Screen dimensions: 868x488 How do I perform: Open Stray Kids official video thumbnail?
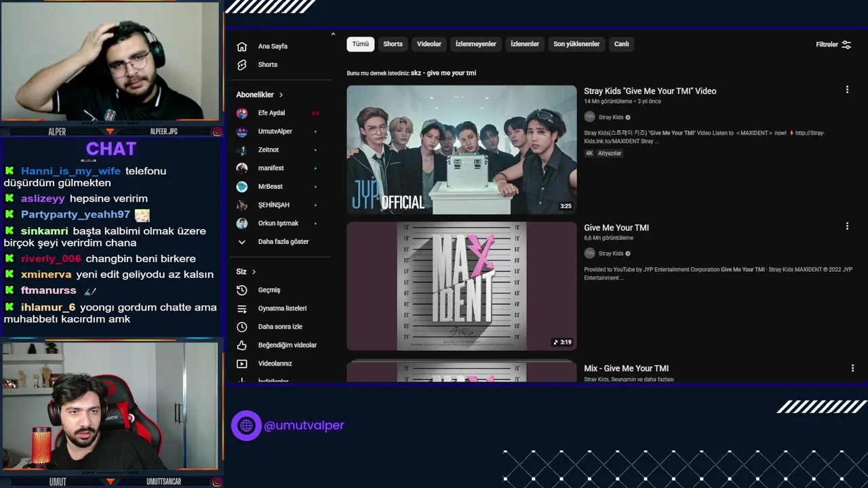tap(462, 150)
